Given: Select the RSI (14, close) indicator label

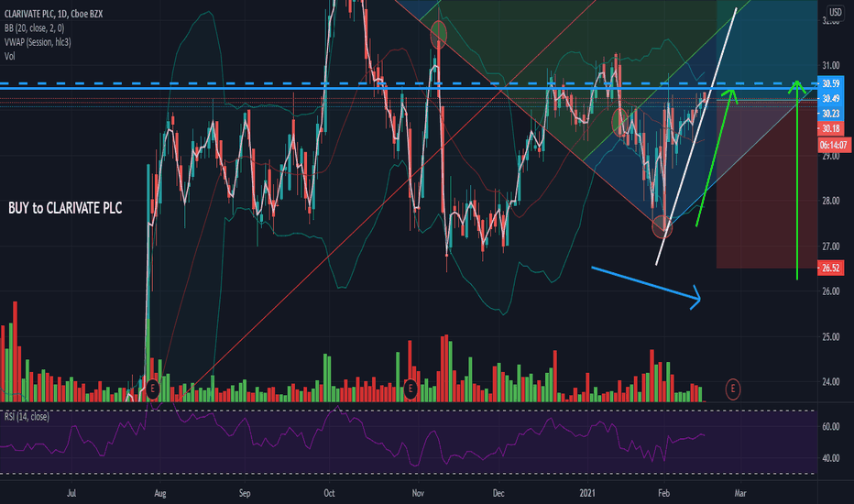Looking at the screenshot, I should pos(27,417).
